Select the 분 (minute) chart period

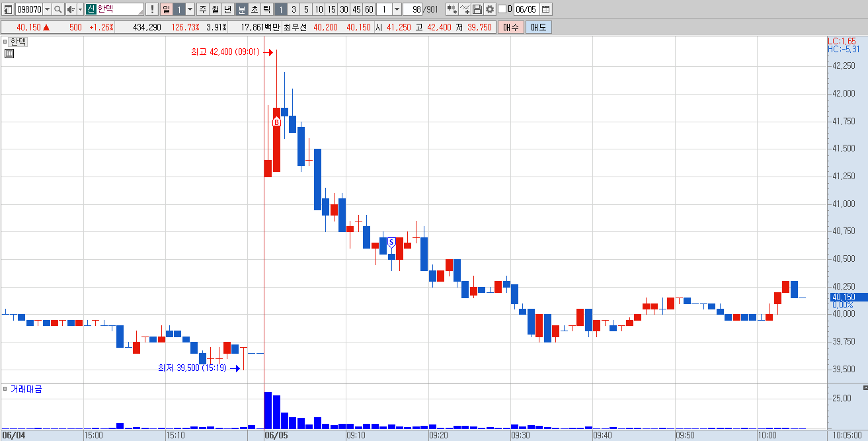(x=242, y=9)
